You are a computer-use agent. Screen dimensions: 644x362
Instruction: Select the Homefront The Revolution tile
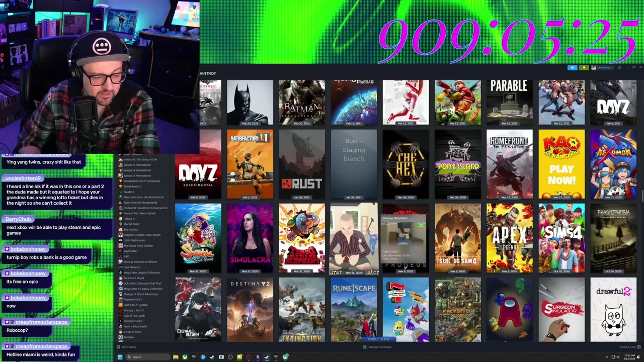tap(510, 164)
